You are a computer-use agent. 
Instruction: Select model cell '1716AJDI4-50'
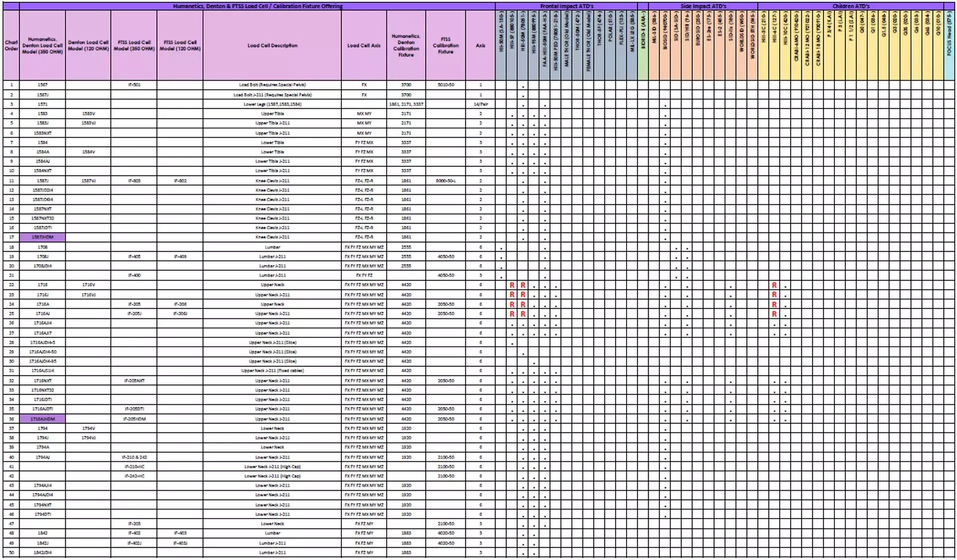pos(42,352)
